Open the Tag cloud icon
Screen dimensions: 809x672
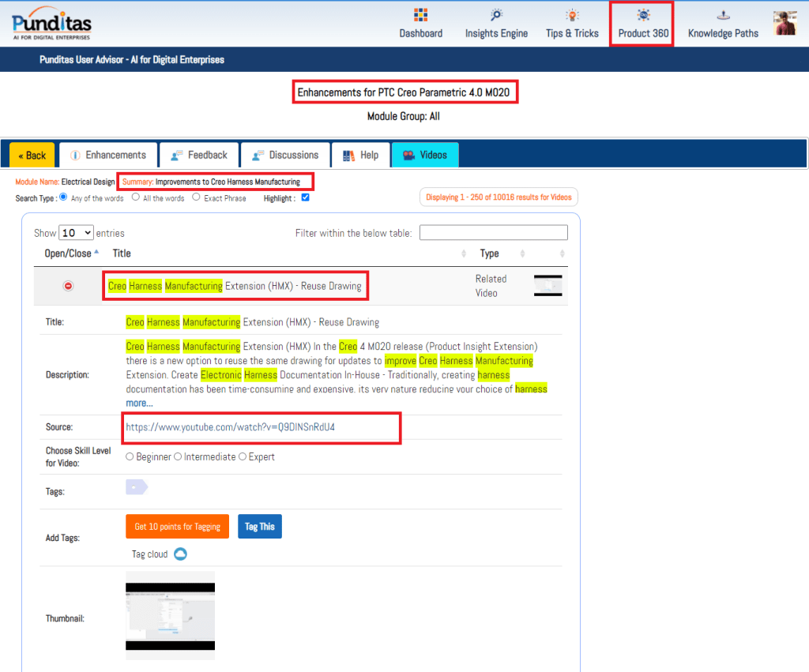pos(180,554)
